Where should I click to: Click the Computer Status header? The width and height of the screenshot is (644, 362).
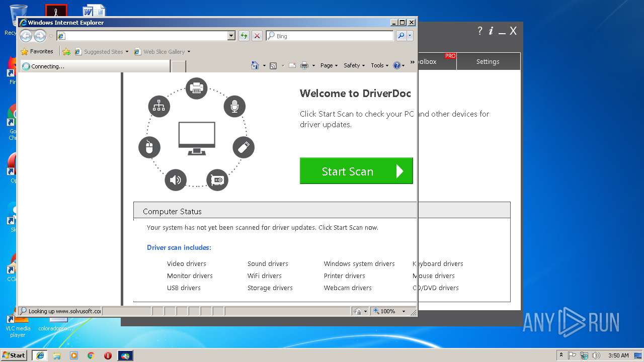tap(321, 211)
